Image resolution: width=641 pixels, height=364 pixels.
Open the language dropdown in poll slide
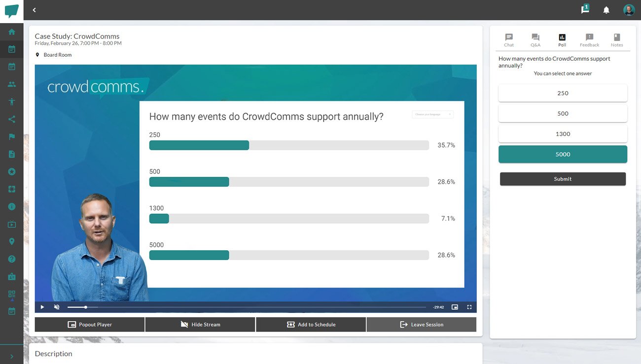point(432,114)
